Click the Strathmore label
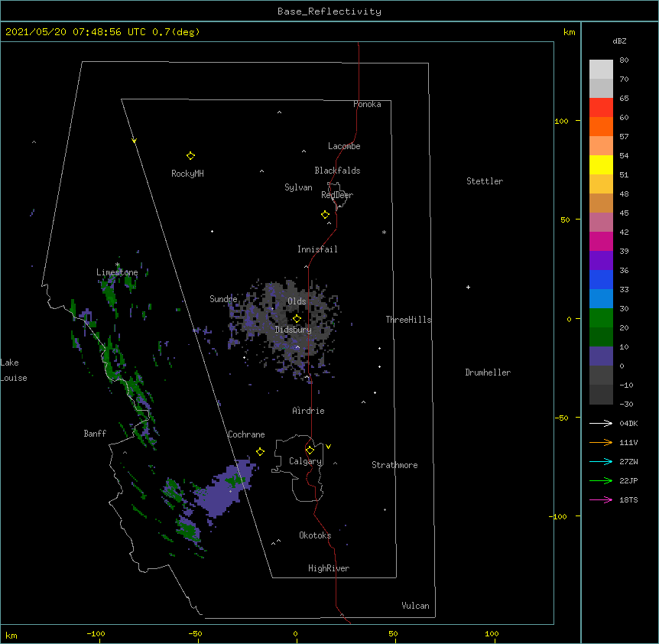 point(394,465)
